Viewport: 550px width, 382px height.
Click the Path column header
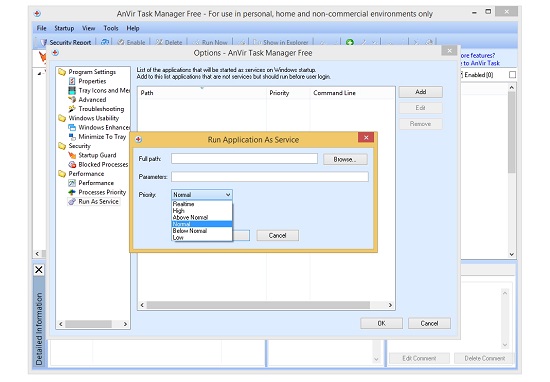[x=202, y=93]
